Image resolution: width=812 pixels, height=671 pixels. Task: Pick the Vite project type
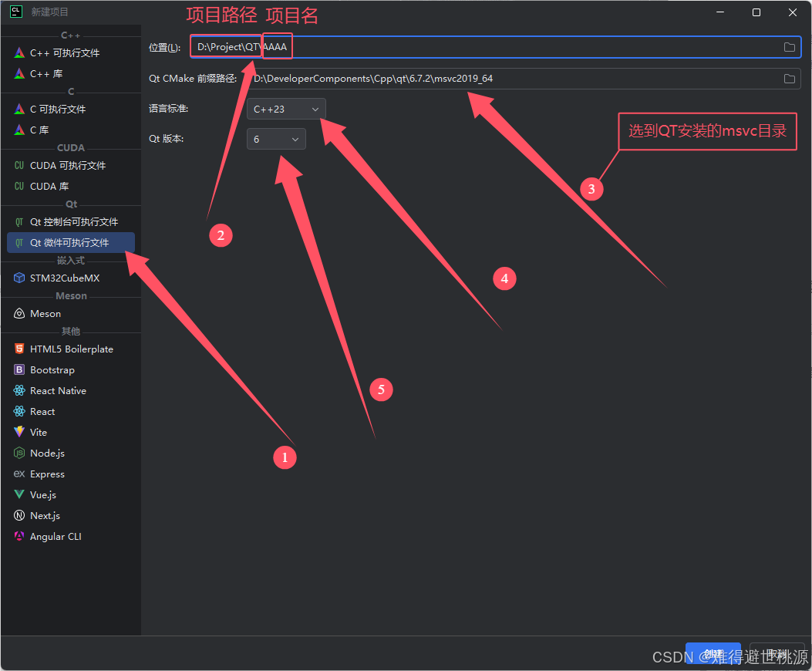click(x=71, y=432)
